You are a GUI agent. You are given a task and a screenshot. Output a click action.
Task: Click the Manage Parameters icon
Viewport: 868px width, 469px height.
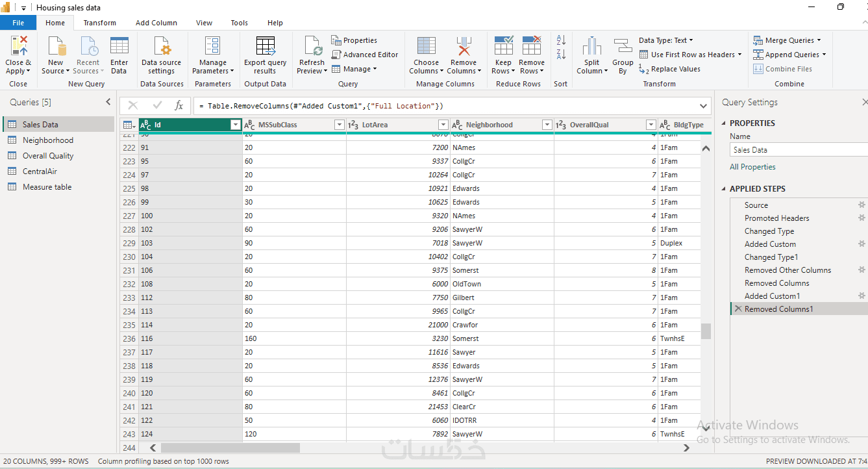coord(212,47)
